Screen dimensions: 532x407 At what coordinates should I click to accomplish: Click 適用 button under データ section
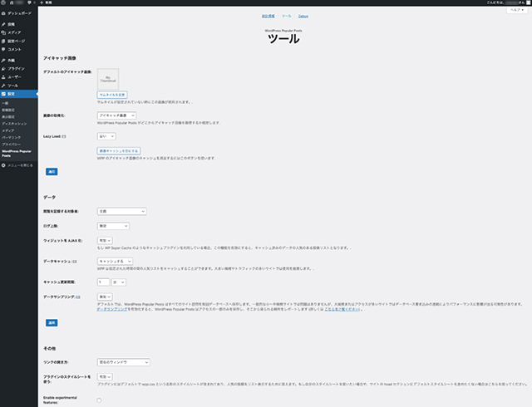(x=52, y=323)
